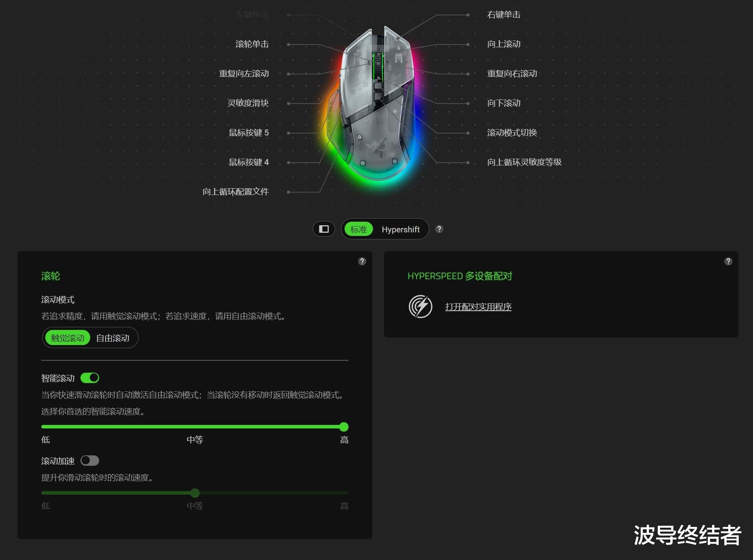Click the HyperSpeed lightning pairing icon
Viewport: 753px width, 560px height.
click(x=420, y=306)
